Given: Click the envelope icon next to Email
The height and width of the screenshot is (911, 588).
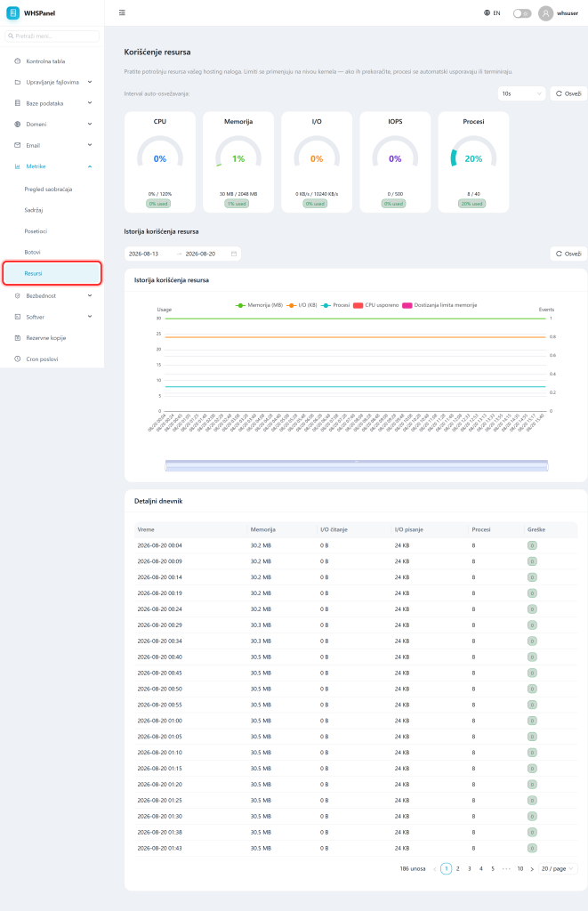Looking at the screenshot, I should pos(18,145).
